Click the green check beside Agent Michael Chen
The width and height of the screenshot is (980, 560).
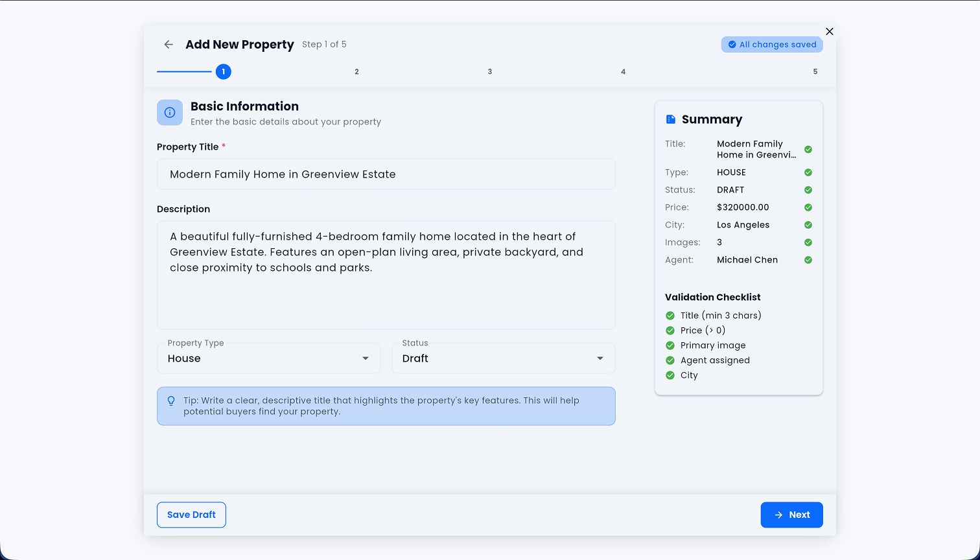tap(808, 260)
